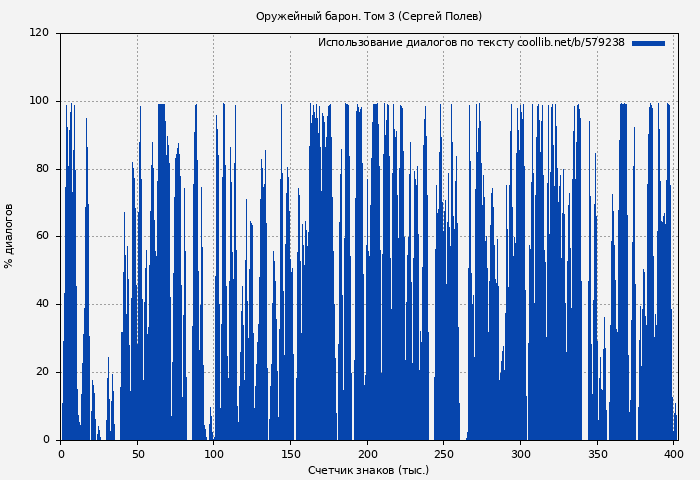The image size is (700, 480).
Task: Click the 300 tick on the x-axis
Action: [x=521, y=454]
